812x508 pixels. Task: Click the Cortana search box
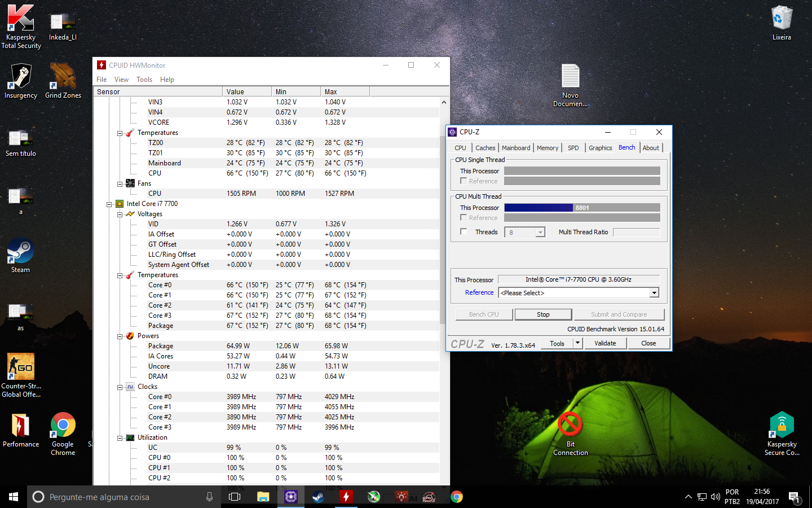[124, 497]
